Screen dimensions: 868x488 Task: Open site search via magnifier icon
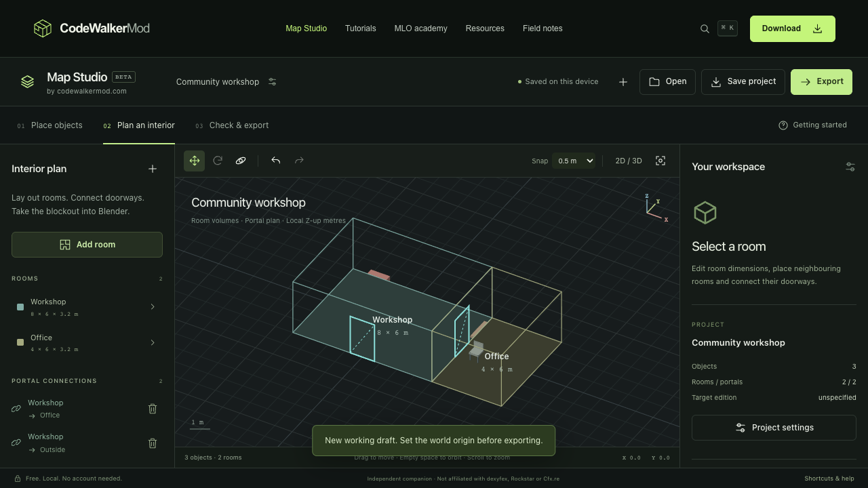coord(705,28)
